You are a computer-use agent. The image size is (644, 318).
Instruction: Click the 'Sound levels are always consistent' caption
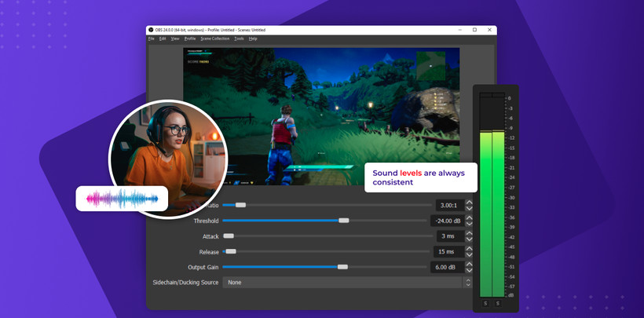421,177
